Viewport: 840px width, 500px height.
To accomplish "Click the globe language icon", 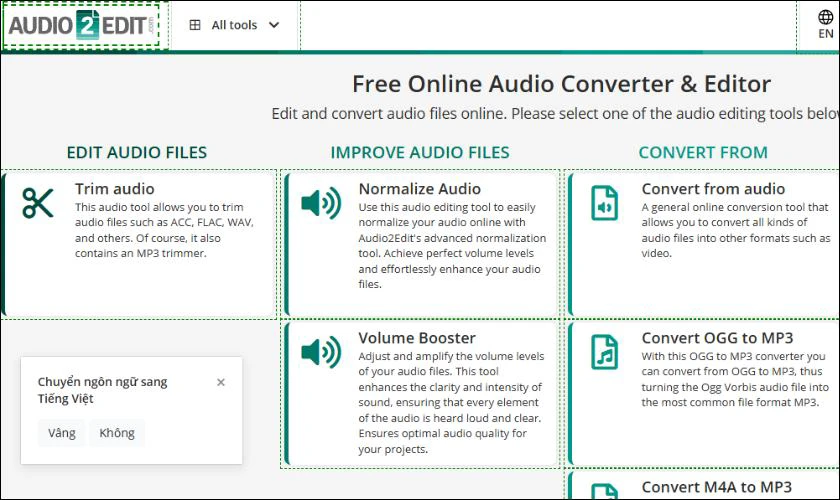I will (x=826, y=17).
